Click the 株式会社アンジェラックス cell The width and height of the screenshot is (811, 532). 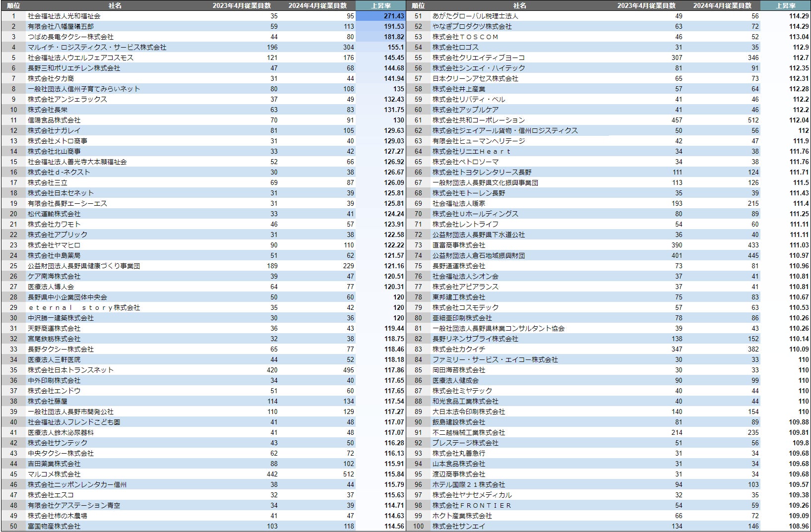[67, 99]
